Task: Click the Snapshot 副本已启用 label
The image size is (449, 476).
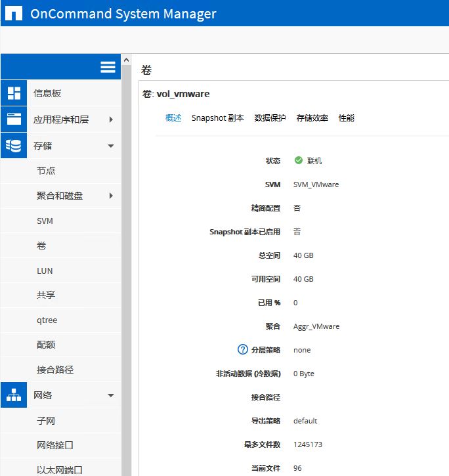Action: (245, 232)
